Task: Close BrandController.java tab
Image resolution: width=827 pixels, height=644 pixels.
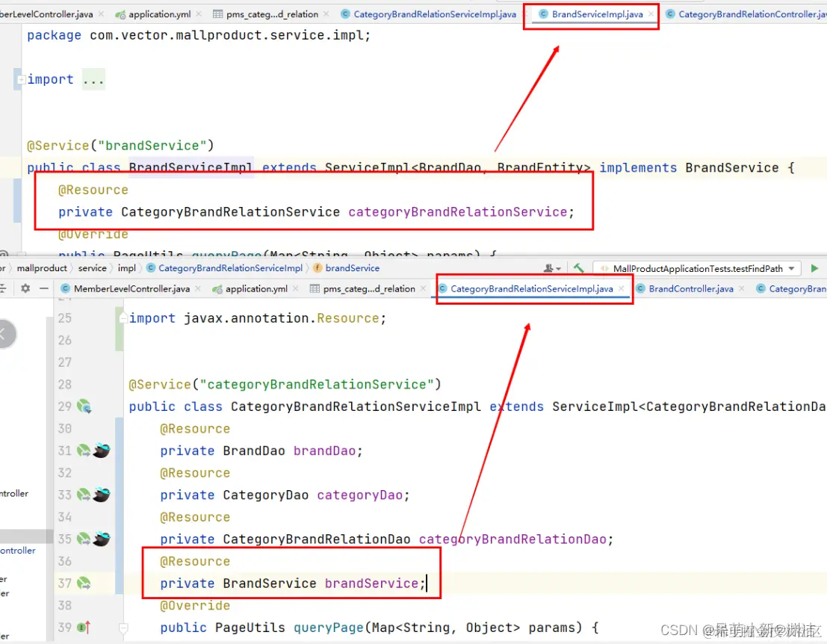Action: [742, 288]
